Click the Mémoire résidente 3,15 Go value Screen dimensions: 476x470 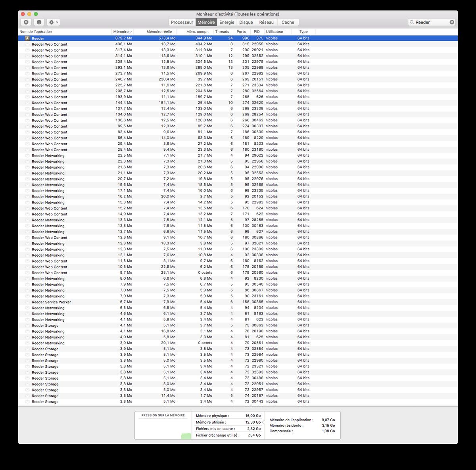[328, 426]
